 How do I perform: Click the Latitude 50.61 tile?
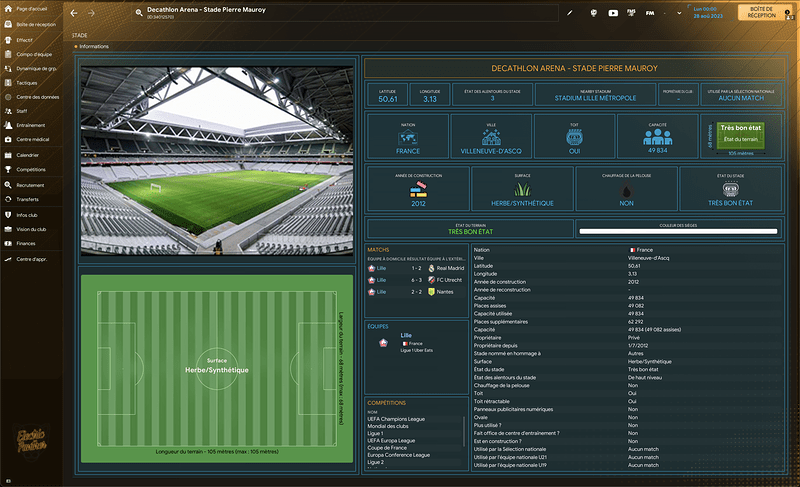(x=388, y=95)
